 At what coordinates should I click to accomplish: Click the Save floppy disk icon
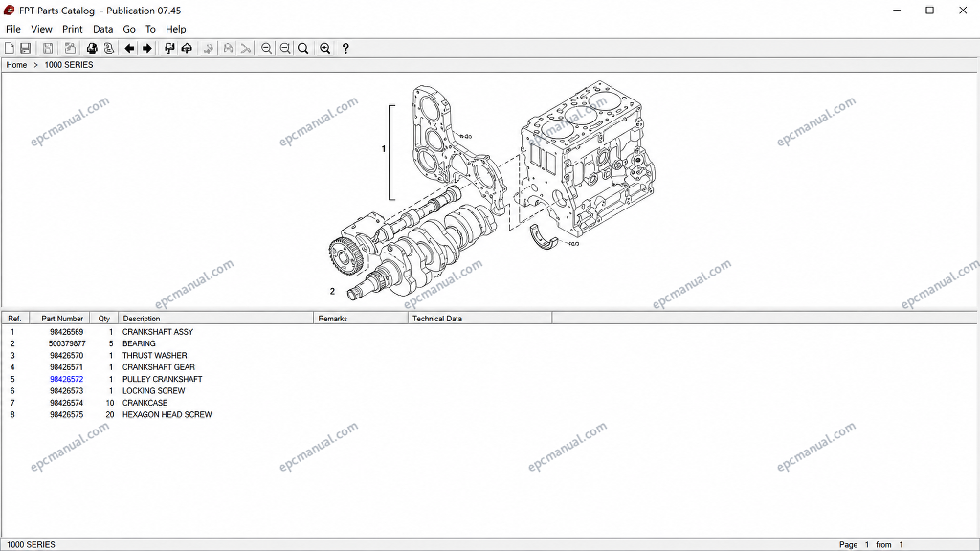coord(26,48)
